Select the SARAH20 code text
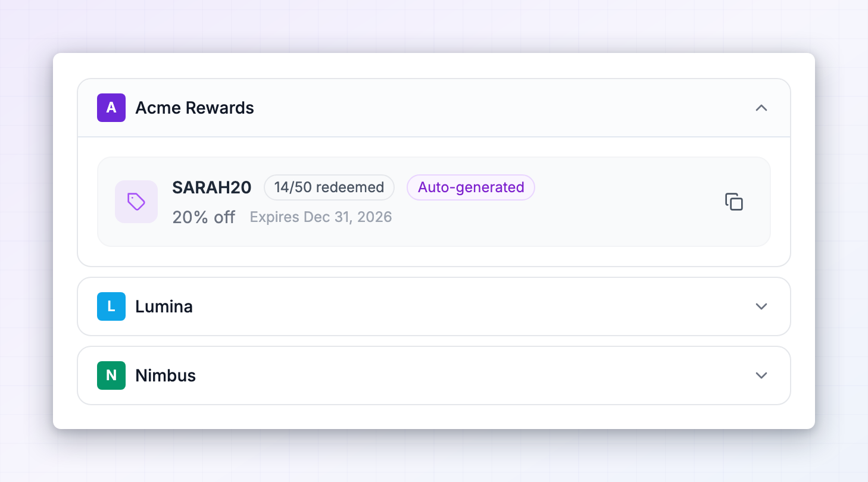The width and height of the screenshot is (868, 482). [x=212, y=187]
